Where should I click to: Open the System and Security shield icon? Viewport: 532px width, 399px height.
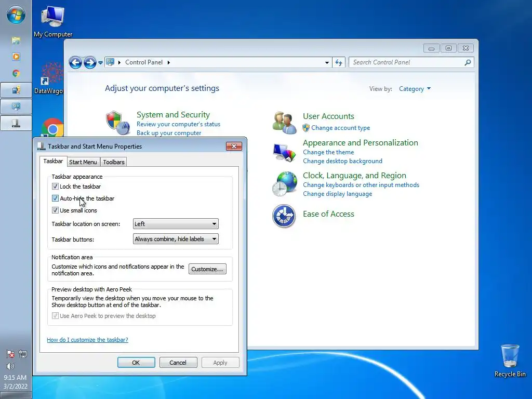point(117,123)
